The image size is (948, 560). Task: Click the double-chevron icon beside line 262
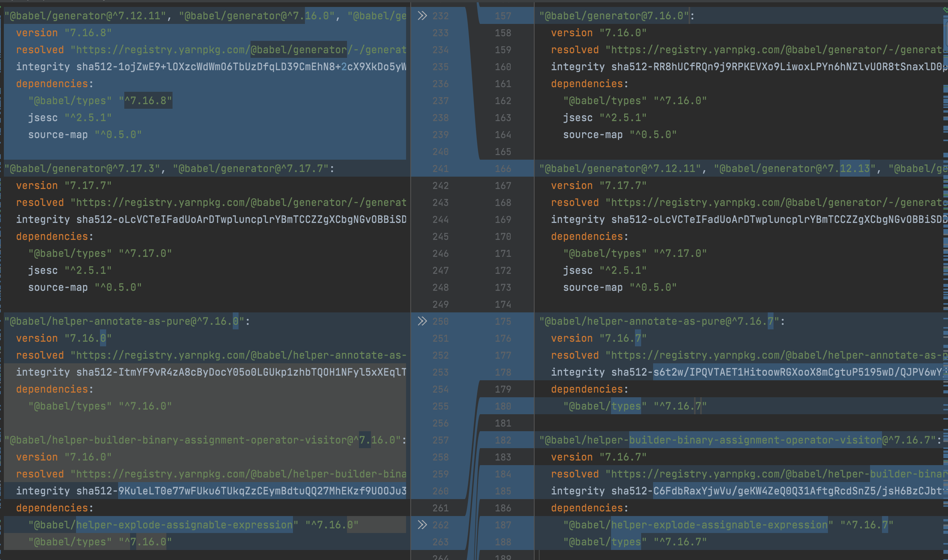click(x=423, y=525)
